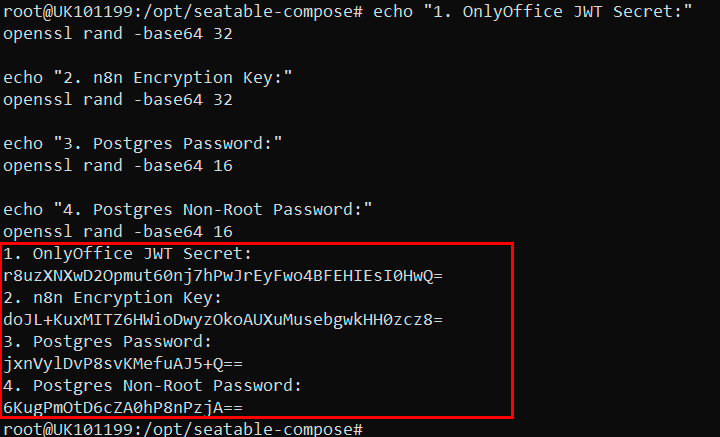The image size is (720, 437).
Task: Click the openssl command under the Postgres Password echo
Action: [x=118, y=165]
